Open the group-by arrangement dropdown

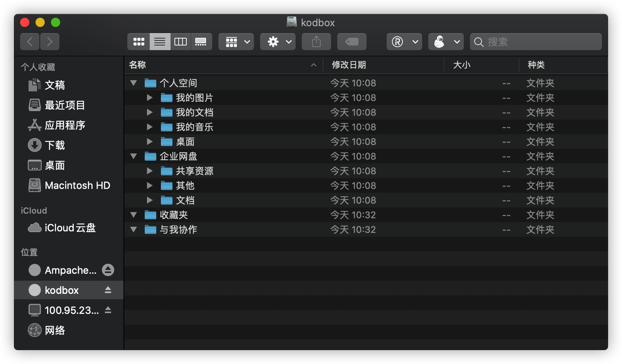coord(236,42)
